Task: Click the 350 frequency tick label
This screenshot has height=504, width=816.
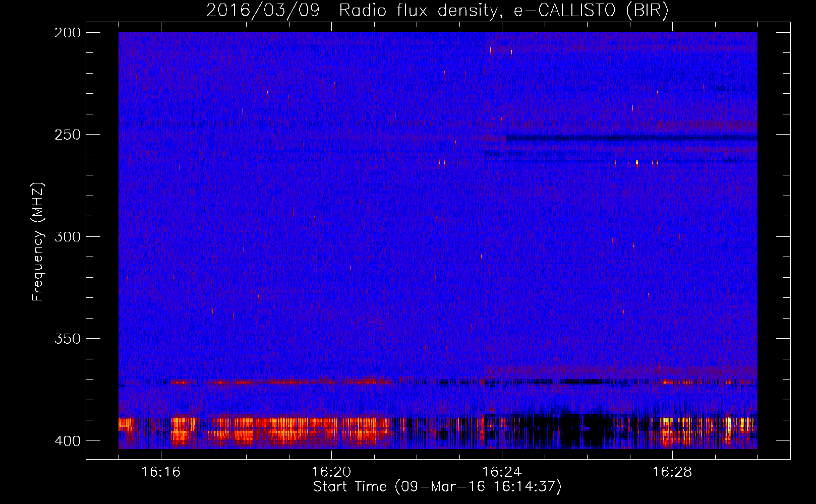Action: [67, 339]
